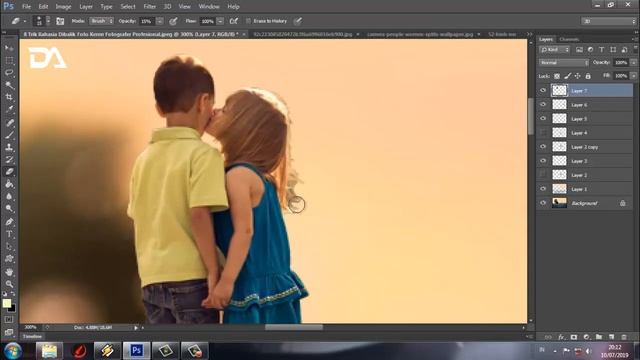Hide the copy layer visibility eye
Image resolution: width=640 pixels, height=360 pixels.
point(543,147)
